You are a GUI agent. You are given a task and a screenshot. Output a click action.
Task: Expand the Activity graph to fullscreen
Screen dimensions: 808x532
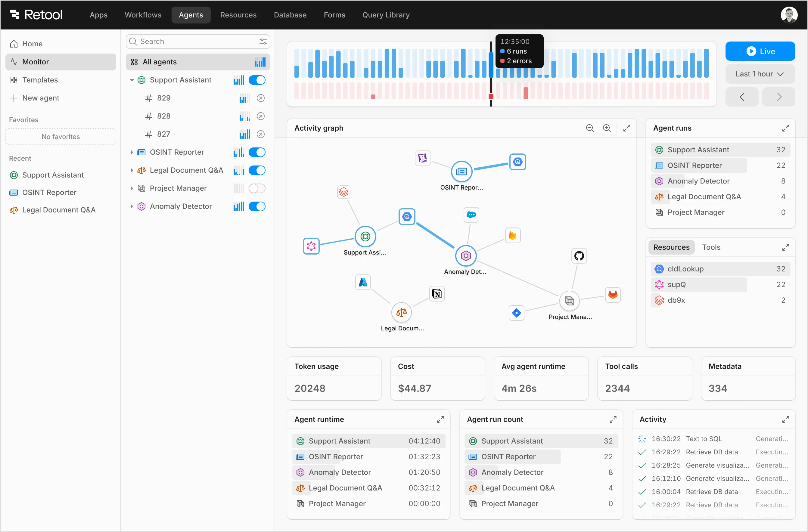[626, 128]
